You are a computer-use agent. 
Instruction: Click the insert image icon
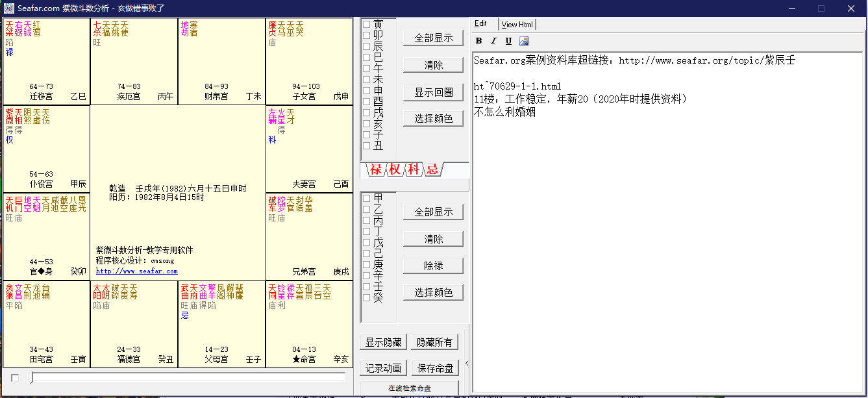tap(524, 41)
